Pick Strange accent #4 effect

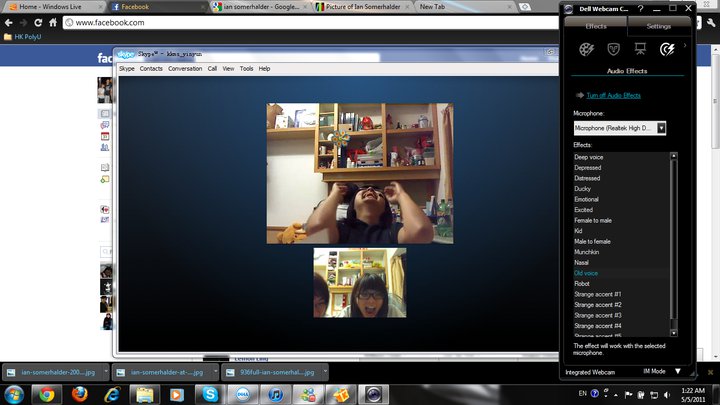pyautogui.click(x=597, y=326)
